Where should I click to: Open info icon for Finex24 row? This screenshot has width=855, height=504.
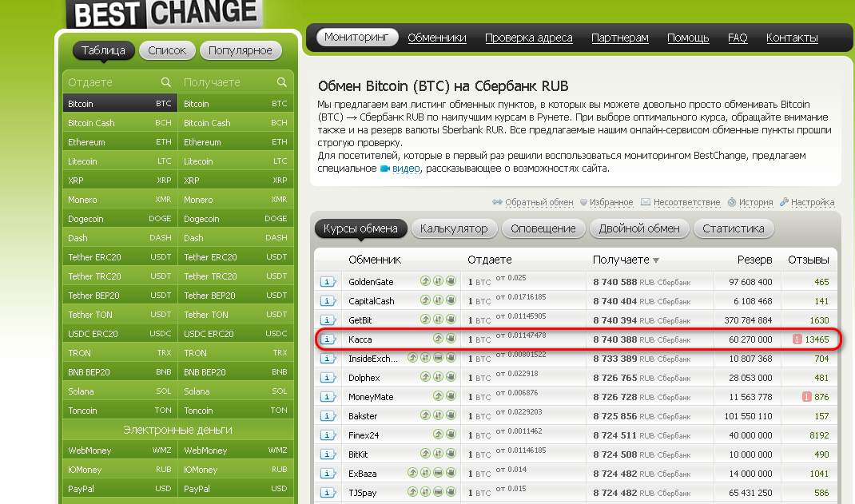pyautogui.click(x=327, y=435)
